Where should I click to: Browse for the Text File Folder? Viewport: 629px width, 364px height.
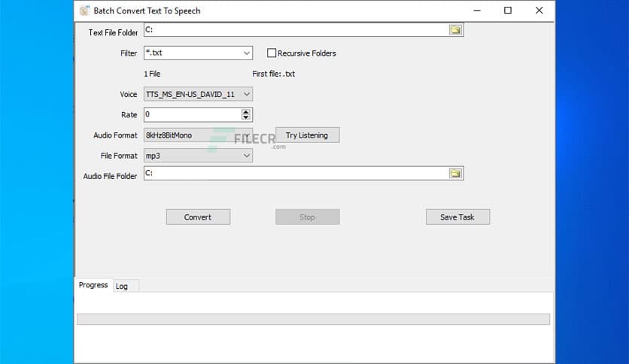pyautogui.click(x=455, y=29)
